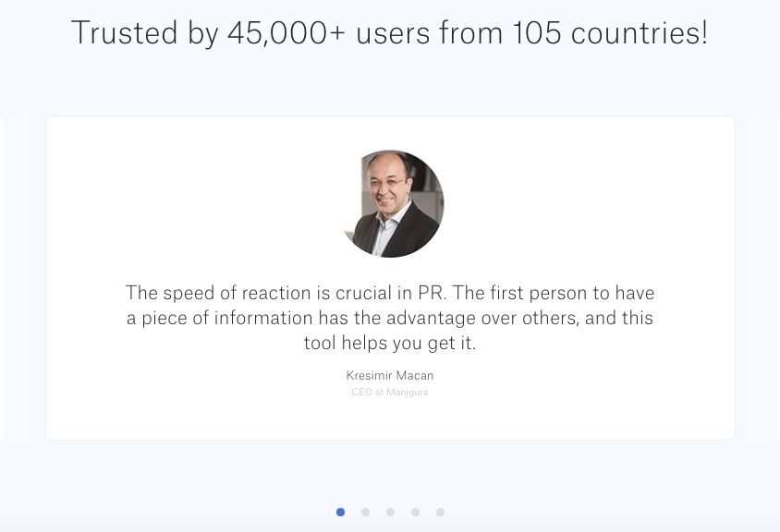Go to the second testimonial slide dot
Screen dimensions: 780x532
365,512
